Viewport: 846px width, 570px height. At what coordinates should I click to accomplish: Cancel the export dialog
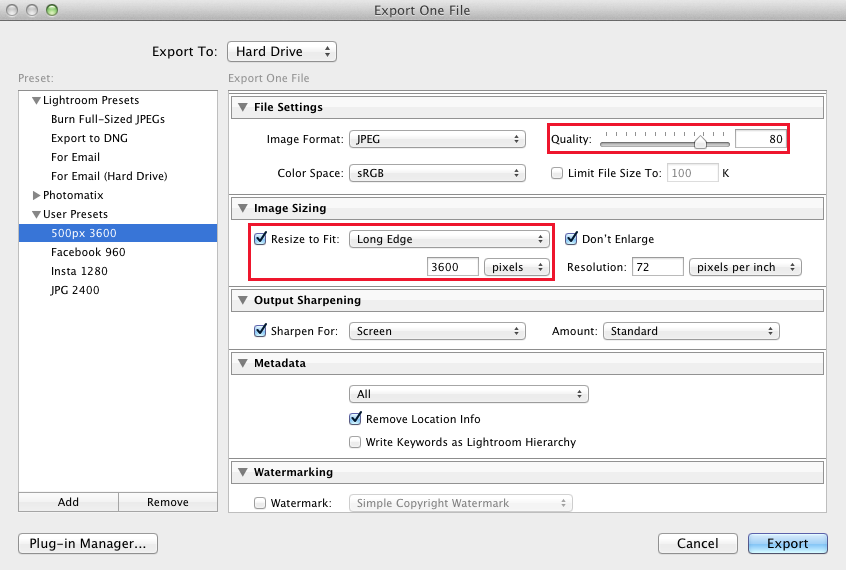coord(698,544)
